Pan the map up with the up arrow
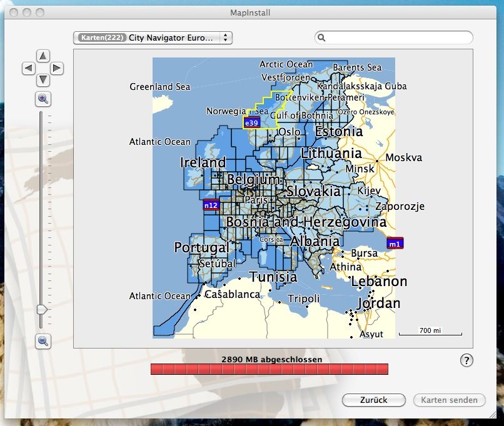Screen dimensions: 504x426 pyautogui.click(x=43, y=56)
